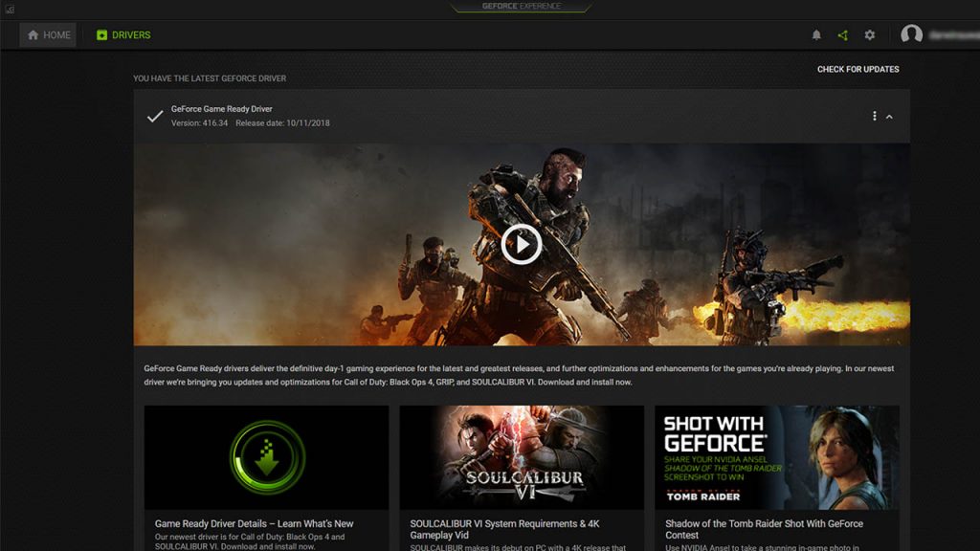Open the driver options kebab menu

874,115
